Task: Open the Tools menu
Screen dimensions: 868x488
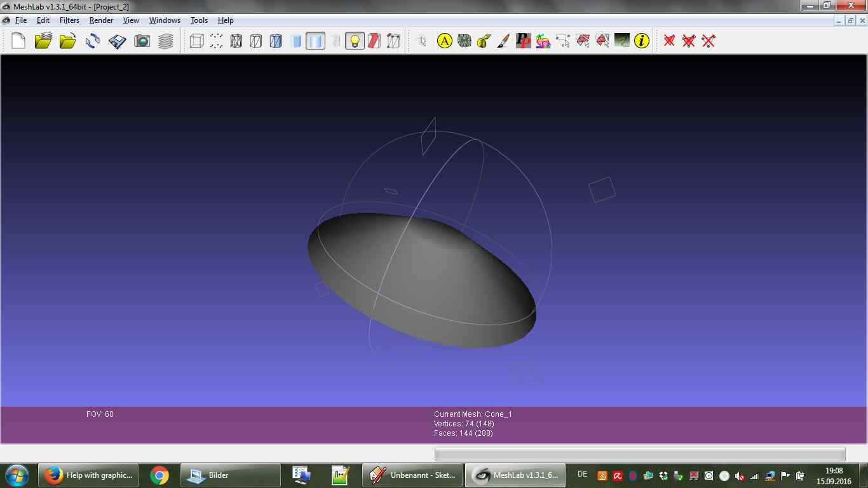Action: coord(199,20)
